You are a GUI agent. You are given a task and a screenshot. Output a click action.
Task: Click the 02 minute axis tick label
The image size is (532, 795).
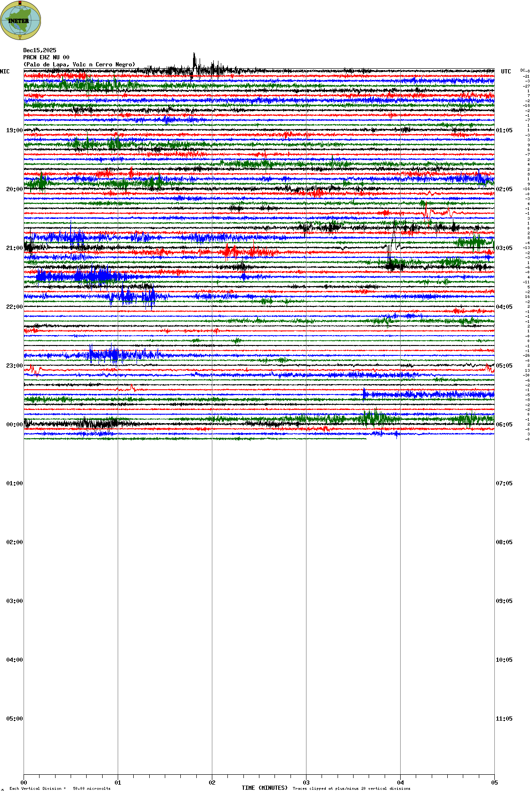(212, 783)
